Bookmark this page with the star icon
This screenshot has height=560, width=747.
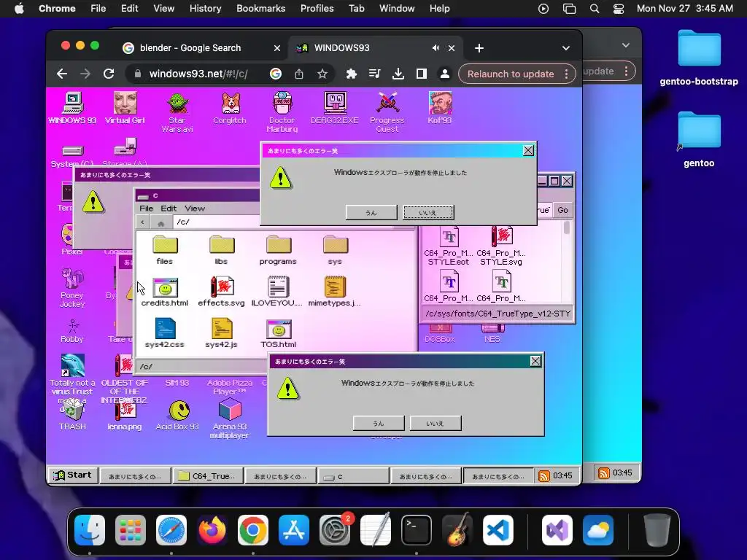click(322, 74)
